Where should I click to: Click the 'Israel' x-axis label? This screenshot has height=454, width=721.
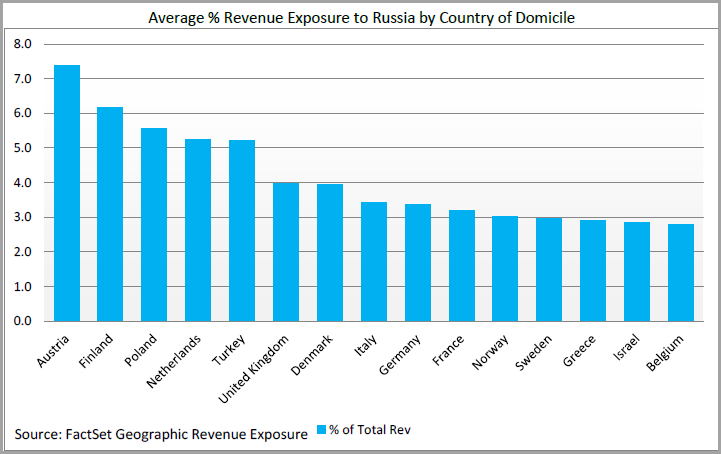coord(626,348)
